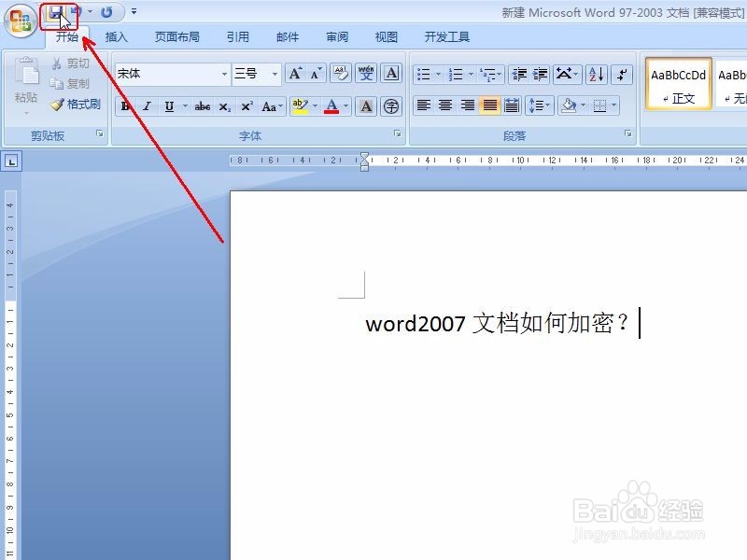
Task: Open the 页面布局 tab
Action: pos(177,37)
